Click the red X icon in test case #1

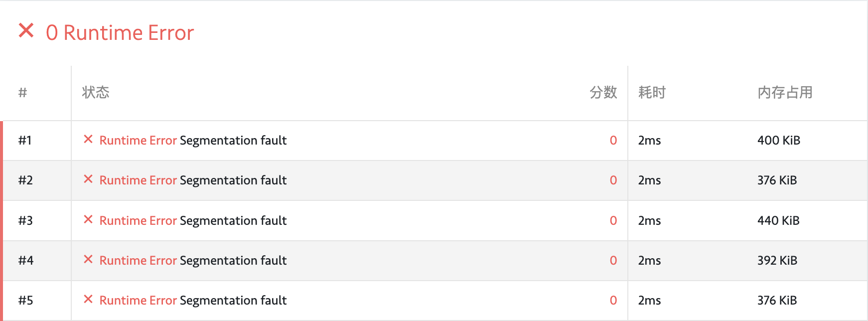tap(88, 139)
